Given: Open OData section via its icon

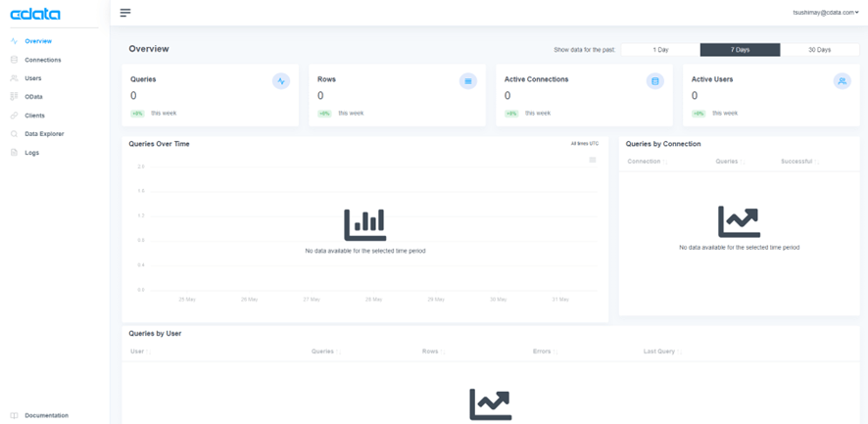Looking at the screenshot, I should point(14,97).
